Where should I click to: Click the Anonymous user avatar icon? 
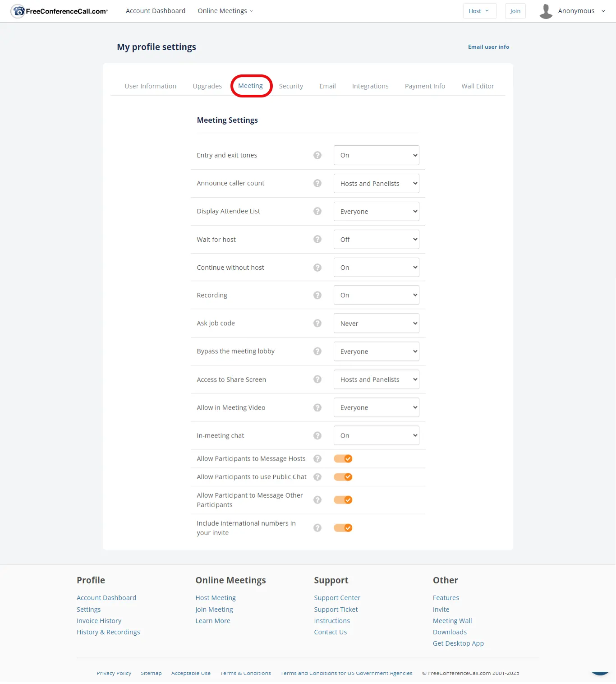point(546,11)
